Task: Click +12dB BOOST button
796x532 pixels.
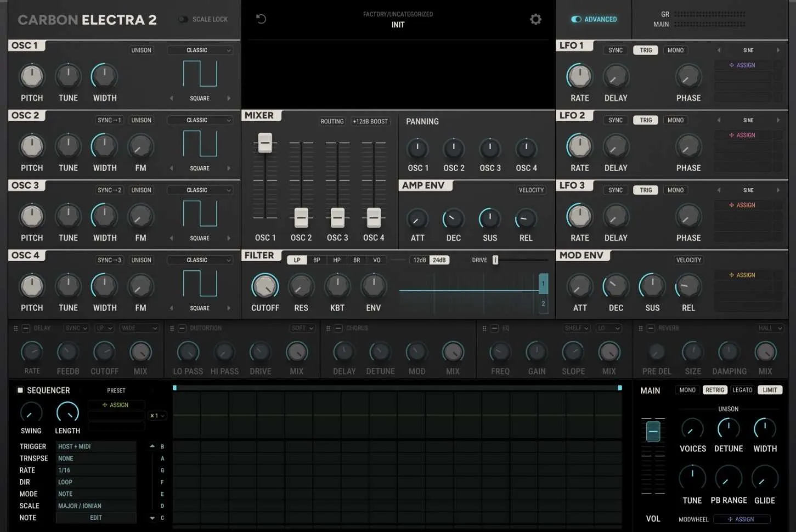Action: coord(370,121)
